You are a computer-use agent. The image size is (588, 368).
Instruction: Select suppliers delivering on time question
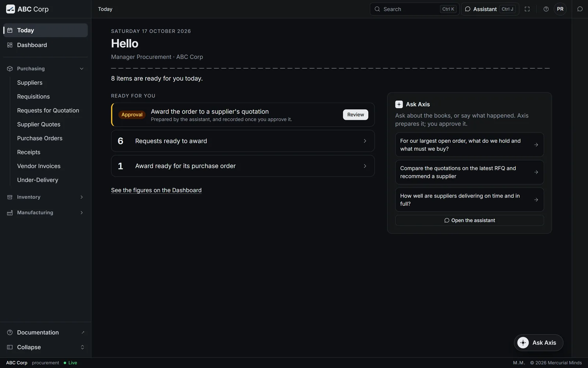pos(469,200)
